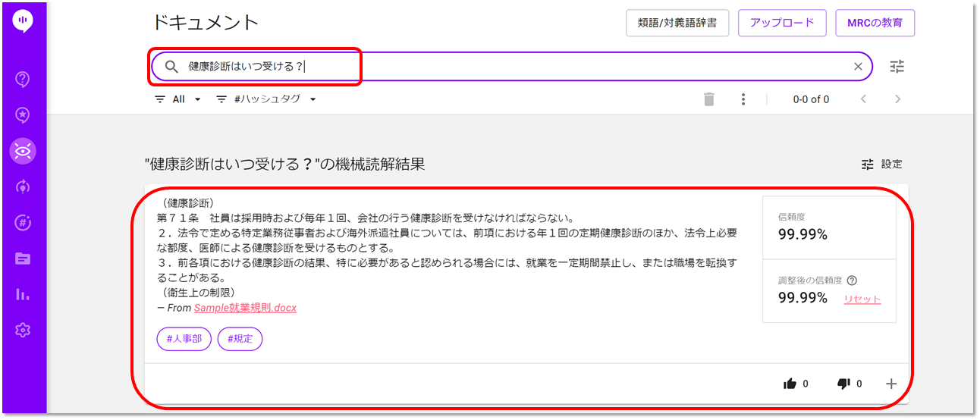The height and width of the screenshot is (420, 980).
Task: Open Sample就業規則.docx link
Action: (x=245, y=308)
